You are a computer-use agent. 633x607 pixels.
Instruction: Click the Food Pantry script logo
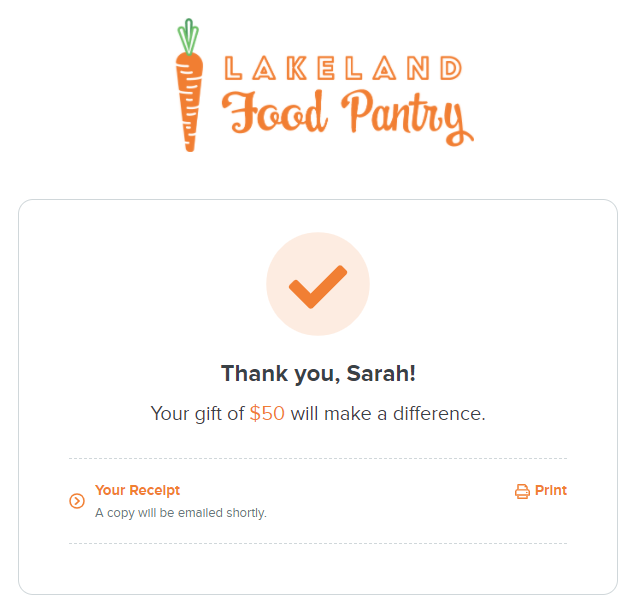[x=348, y=117]
